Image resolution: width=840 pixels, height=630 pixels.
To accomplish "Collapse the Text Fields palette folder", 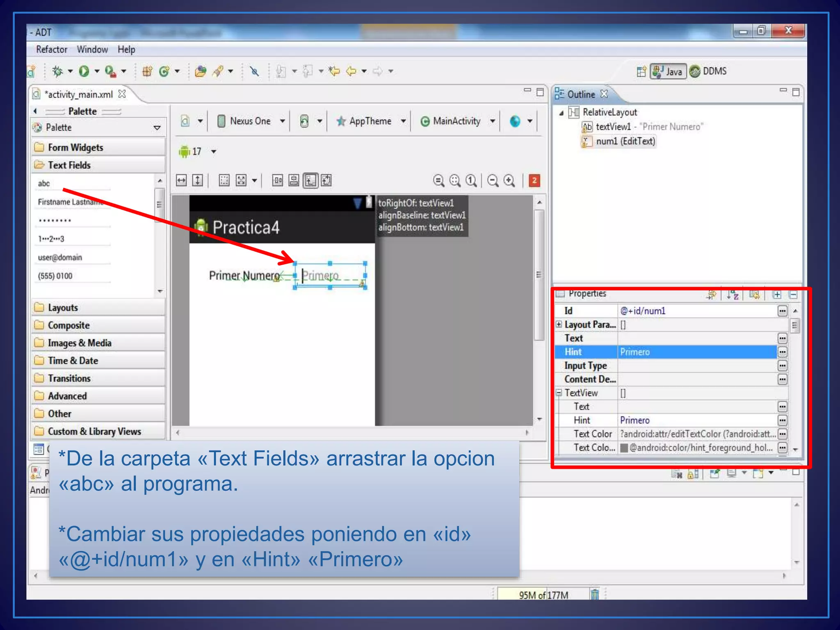I will point(98,165).
